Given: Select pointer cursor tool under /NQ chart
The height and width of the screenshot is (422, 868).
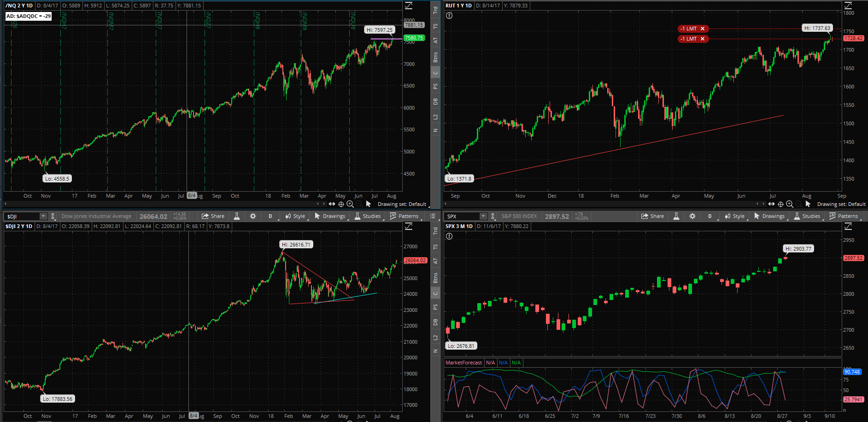Looking at the screenshot, I should click(x=368, y=204).
